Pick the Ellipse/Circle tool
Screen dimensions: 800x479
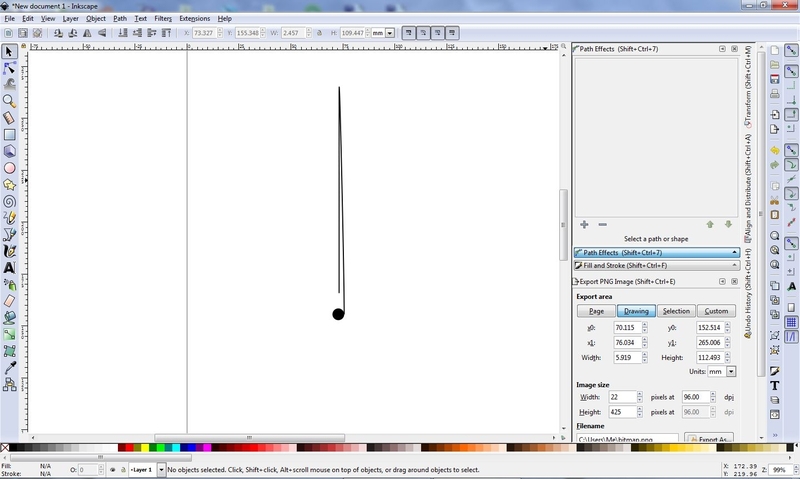(x=10, y=168)
